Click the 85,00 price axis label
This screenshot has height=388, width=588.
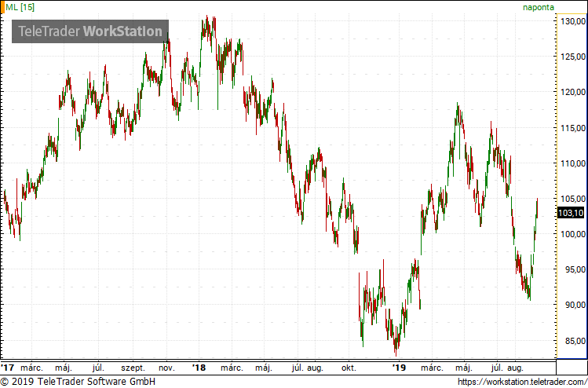(575, 341)
